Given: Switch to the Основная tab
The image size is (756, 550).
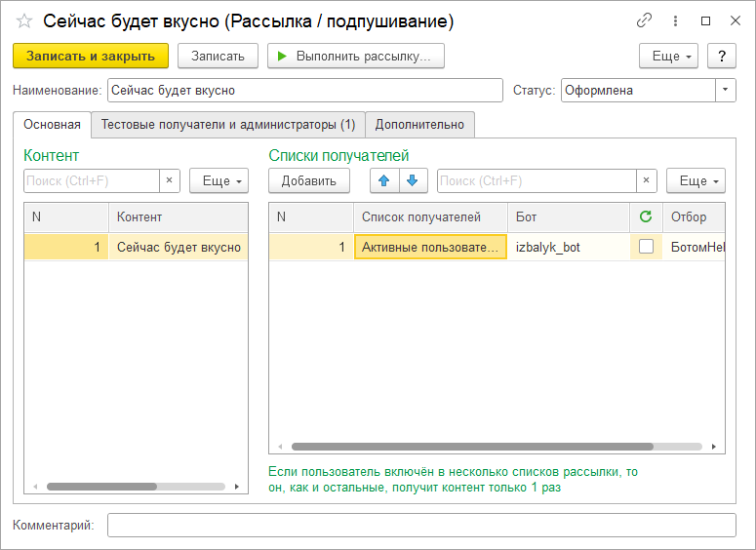Looking at the screenshot, I should click(x=52, y=125).
